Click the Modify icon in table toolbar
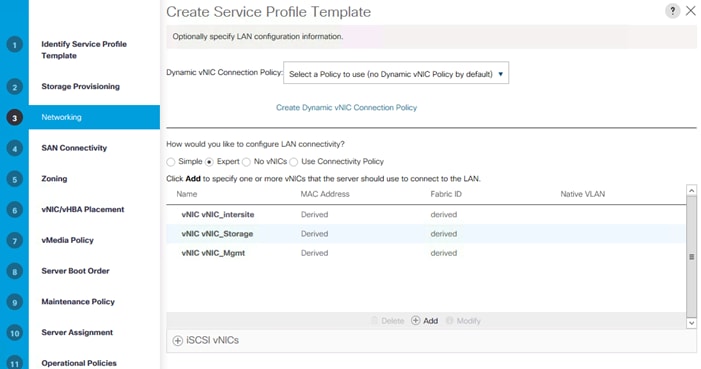Screen dimensions: 701x369 [x=449, y=321]
